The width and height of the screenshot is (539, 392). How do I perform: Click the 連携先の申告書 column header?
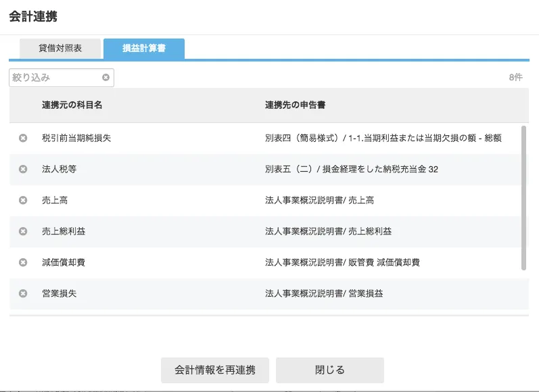click(296, 105)
